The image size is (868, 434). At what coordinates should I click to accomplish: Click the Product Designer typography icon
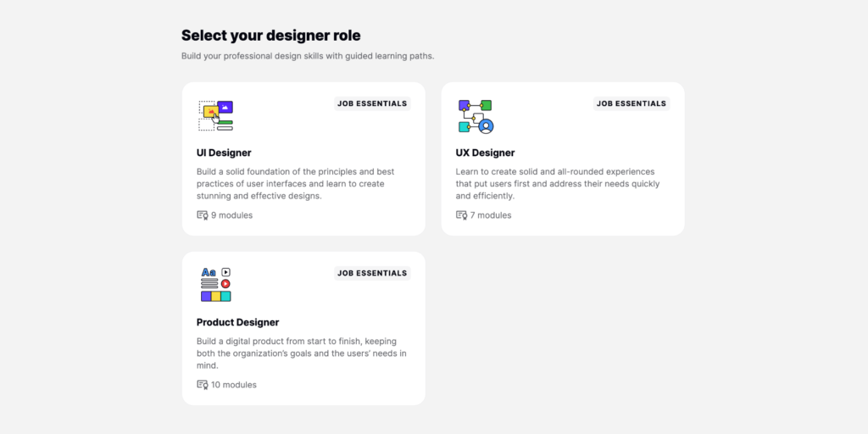click(215, 285)
